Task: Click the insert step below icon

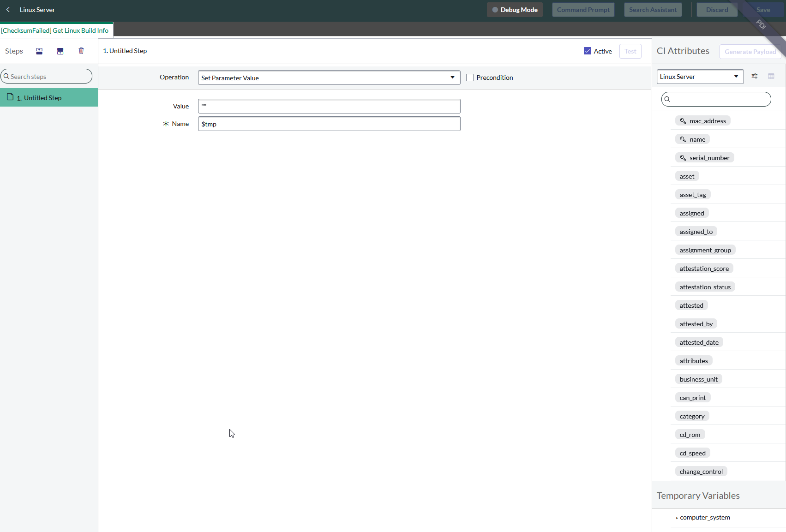Action: coord(60,51)
